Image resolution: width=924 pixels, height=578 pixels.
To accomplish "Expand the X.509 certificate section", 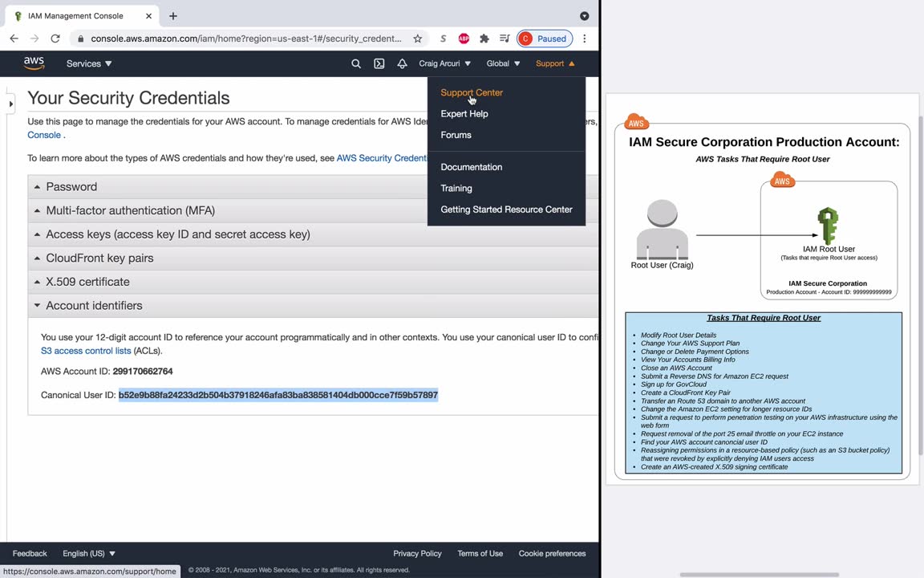I will (313, 282).
